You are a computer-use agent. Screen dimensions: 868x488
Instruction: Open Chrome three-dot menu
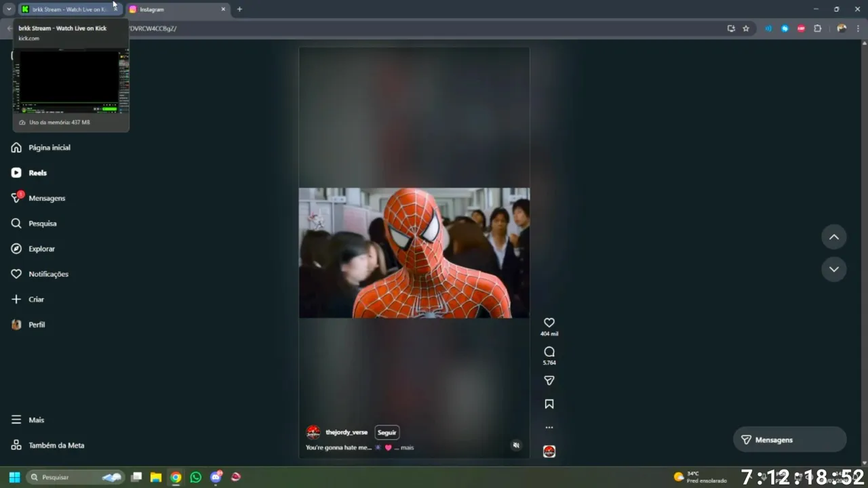click(859, 28)
